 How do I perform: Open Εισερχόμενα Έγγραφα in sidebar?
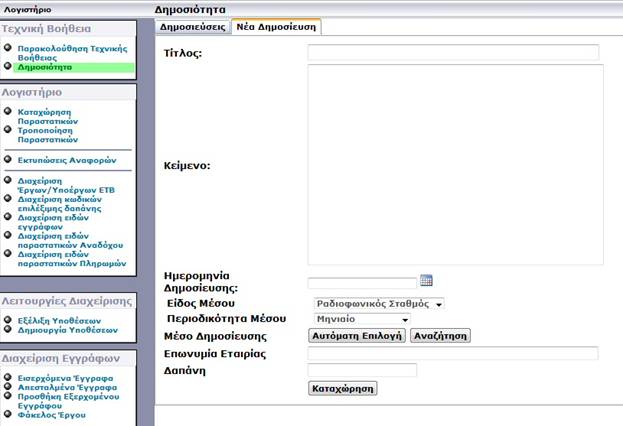click(x=65, y=378)
